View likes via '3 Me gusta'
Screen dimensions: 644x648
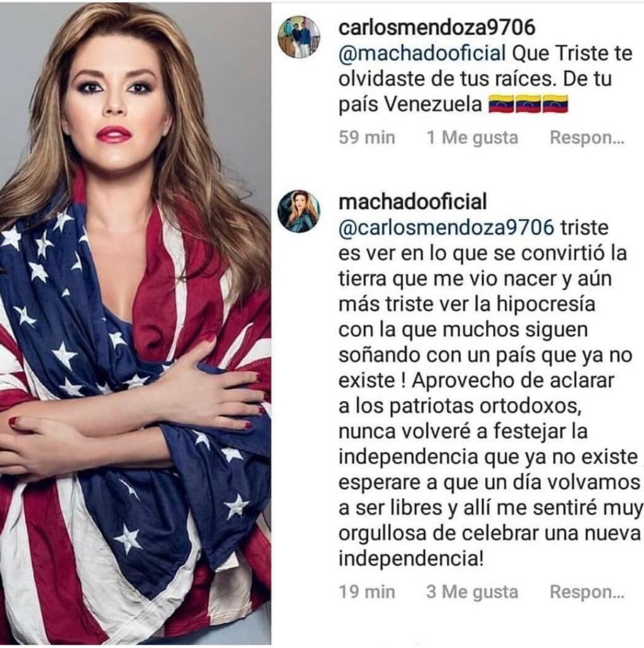472,592
